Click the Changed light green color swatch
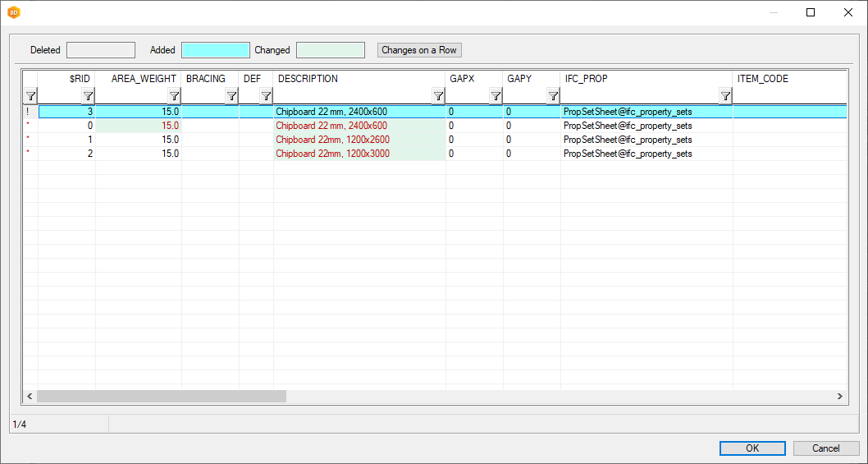868x464 pixels. click(330, 50)
